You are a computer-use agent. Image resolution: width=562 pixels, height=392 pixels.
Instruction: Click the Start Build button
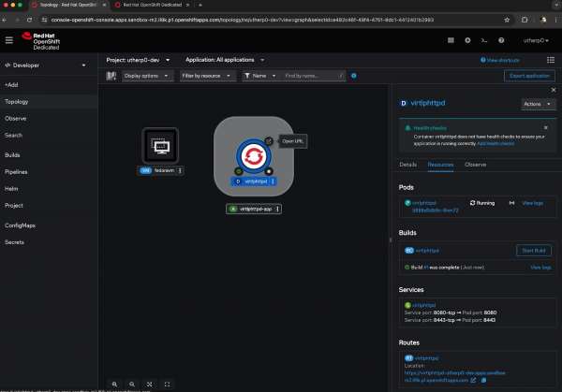click(x=533, y=251)
